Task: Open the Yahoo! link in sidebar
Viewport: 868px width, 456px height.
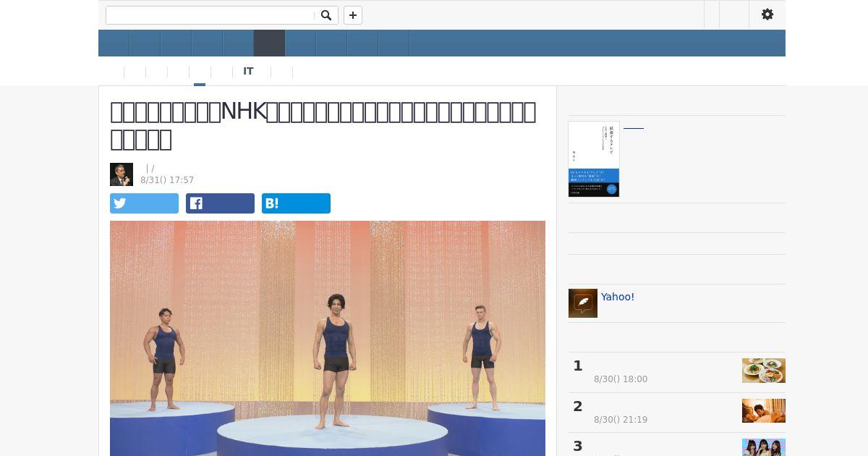Action: coord(618,297)
